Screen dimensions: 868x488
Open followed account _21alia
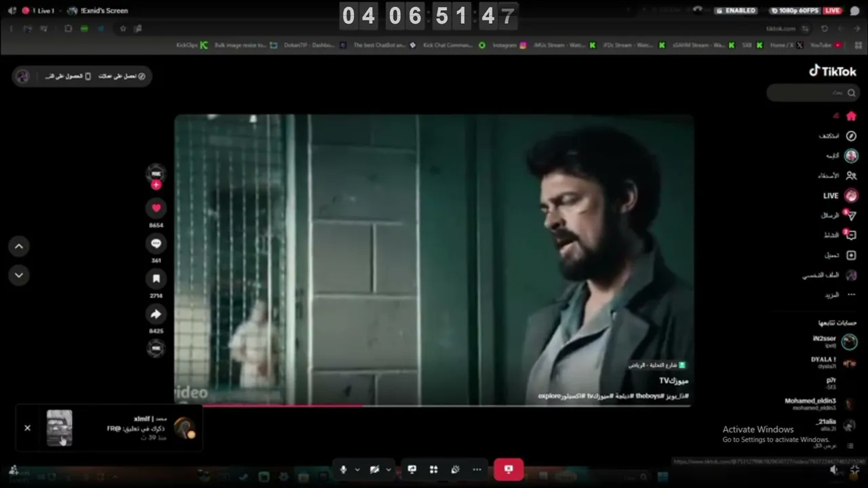(x=835, y=424)
